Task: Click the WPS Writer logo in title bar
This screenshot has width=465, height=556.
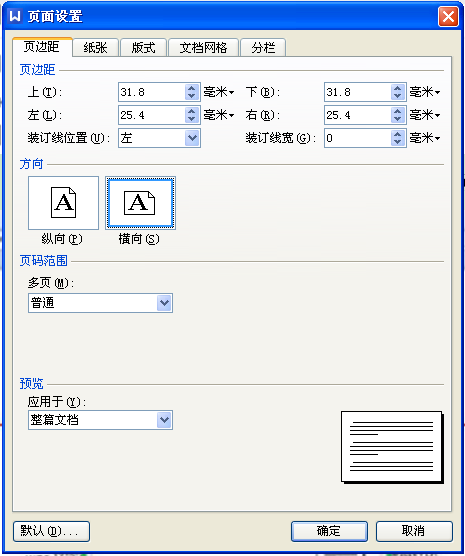Action: (x=15, y=16)
